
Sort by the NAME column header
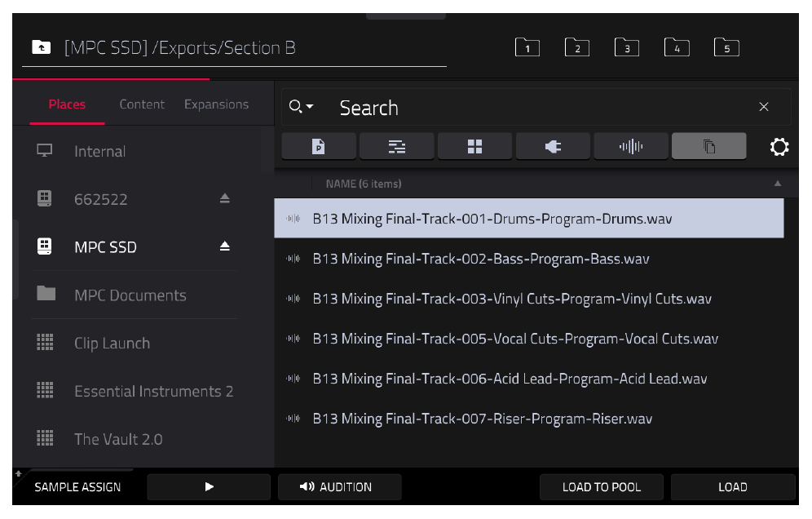[x=364, y=184]
